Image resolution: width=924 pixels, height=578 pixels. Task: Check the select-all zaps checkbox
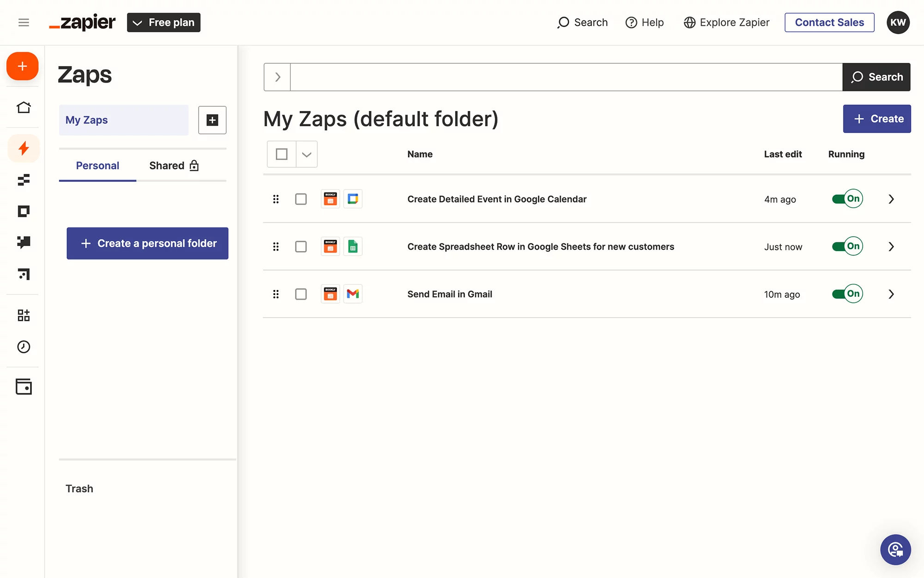click(x=281, y=154)
